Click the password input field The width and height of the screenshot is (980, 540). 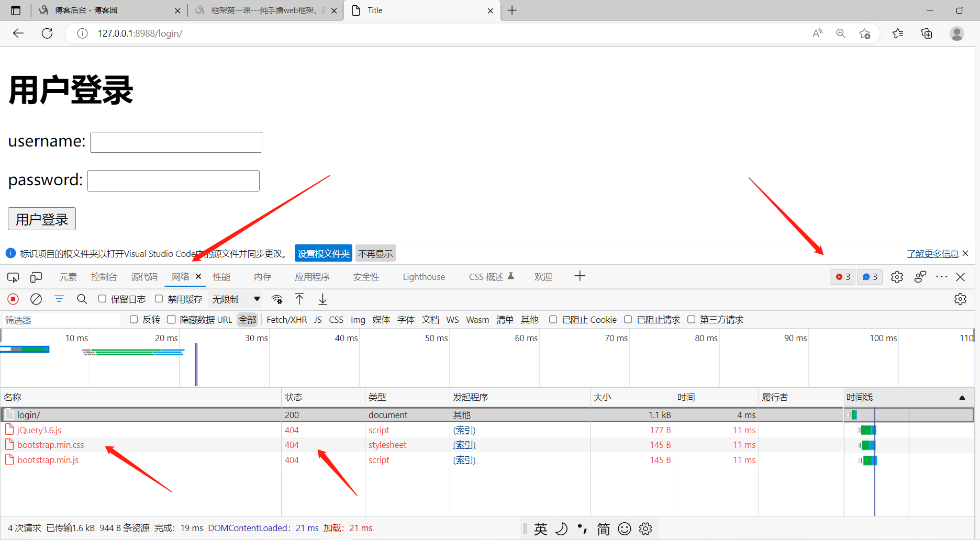click(173, 181)
